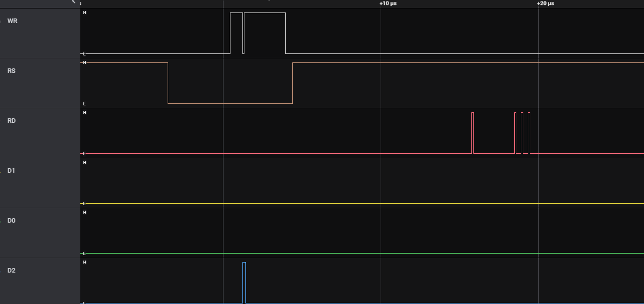The width and height of the screenshot is (644, 304).
Task: Click the H marker on the WR channel axis
Action: point(85,12)
